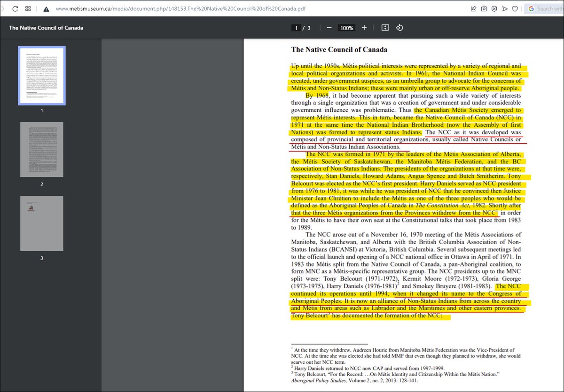Screen dimensions: 564x392
Task: Click the pinboard edit icon in address bar
Action: (474, 8)
